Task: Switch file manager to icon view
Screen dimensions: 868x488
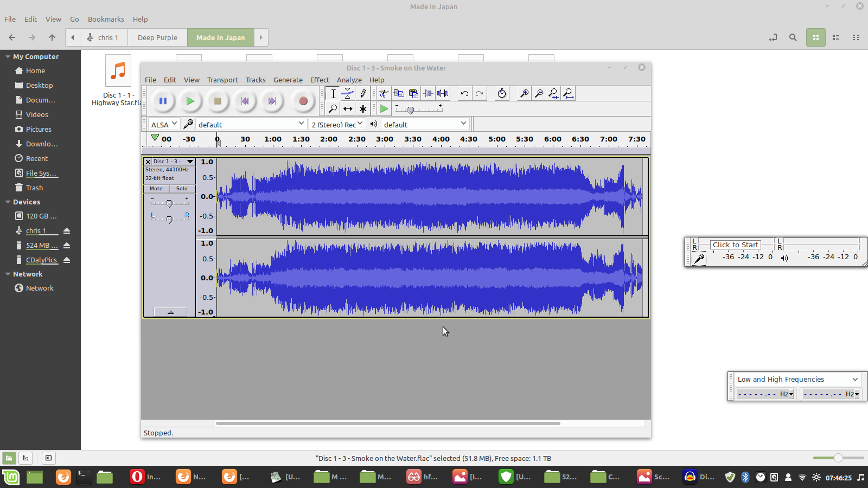Action: pos(815,37)
